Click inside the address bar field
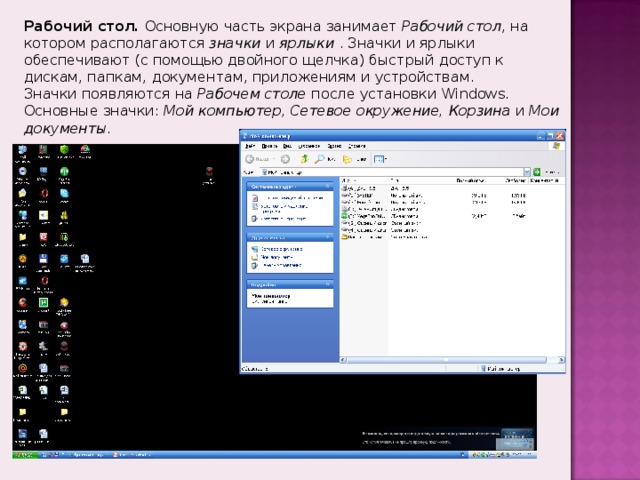640x480 pixels. (x=391, y=172)
